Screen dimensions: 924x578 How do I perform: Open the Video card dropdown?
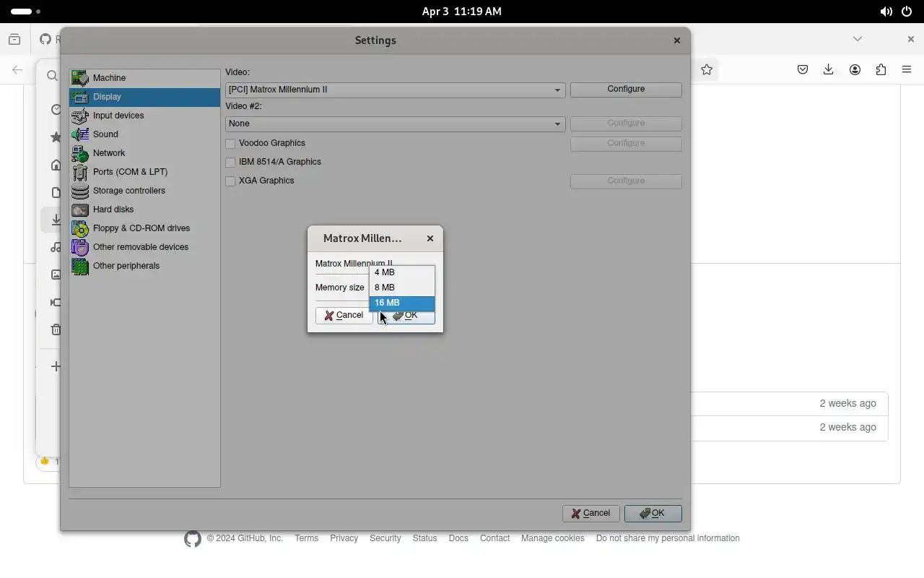(395, 90)
